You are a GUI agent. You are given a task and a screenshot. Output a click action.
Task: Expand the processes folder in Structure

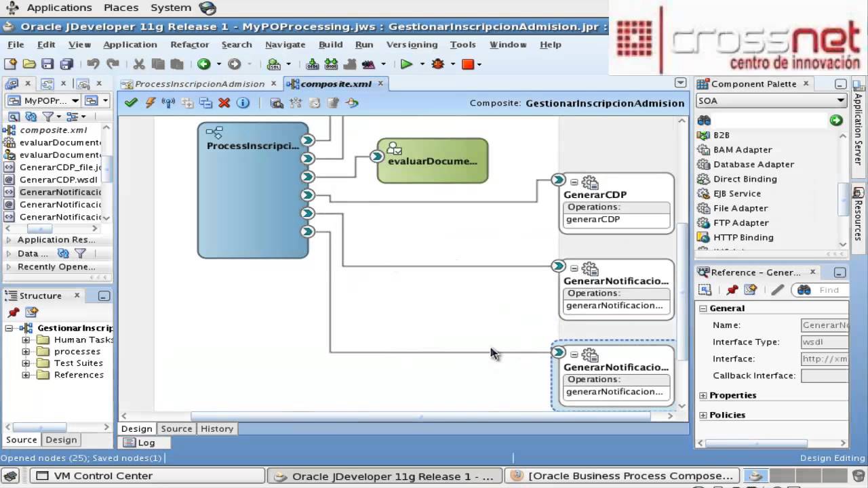(x=26, y=351)
